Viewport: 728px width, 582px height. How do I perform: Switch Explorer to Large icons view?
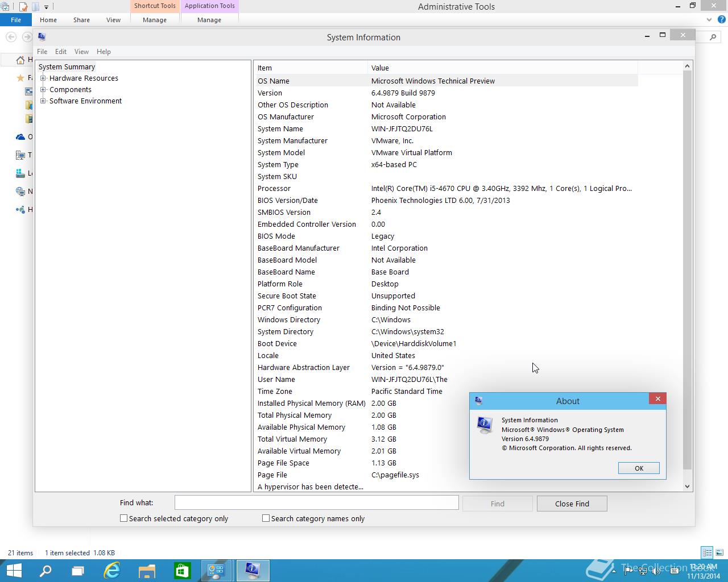[720, 552]
